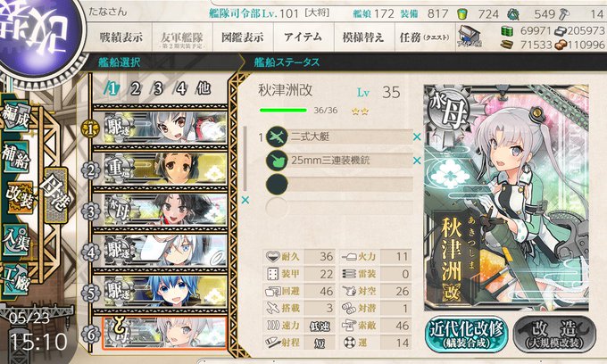Return to 母港 home port center badge

coord(55,194)
